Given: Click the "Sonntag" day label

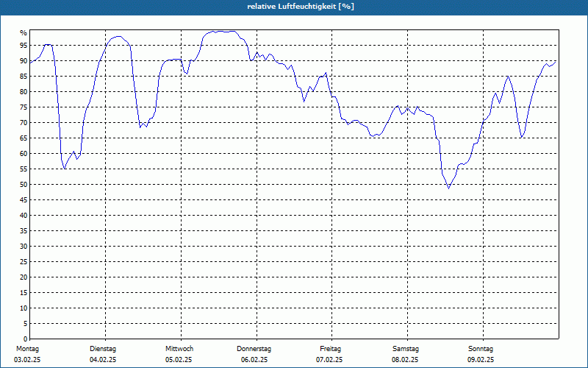Looking at the screenshot, I should [x=481, y=349].
